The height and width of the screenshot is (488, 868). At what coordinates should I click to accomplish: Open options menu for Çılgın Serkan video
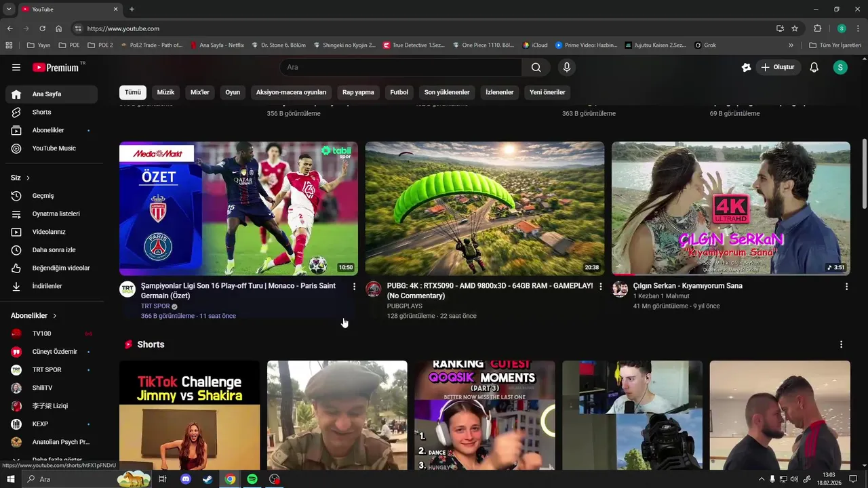[846, 287]
